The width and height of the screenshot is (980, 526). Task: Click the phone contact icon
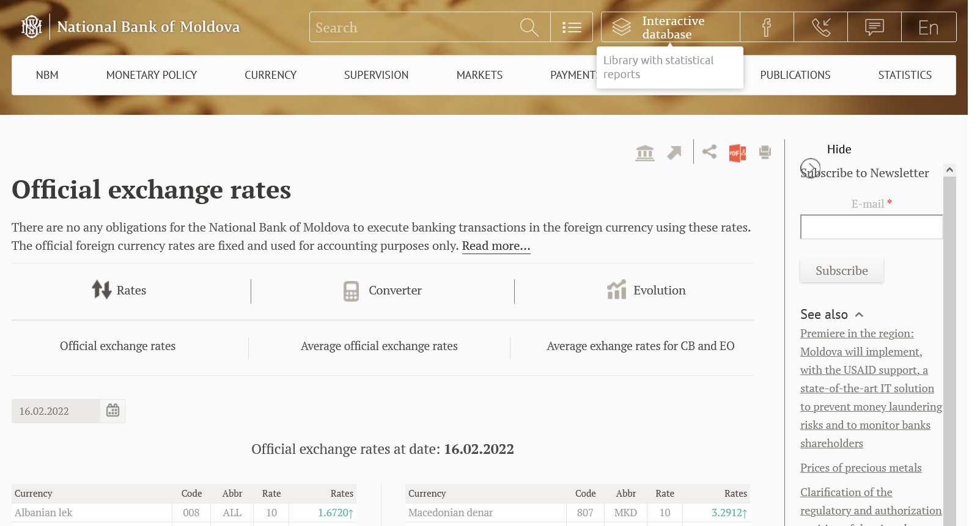(x=820, y=27)
